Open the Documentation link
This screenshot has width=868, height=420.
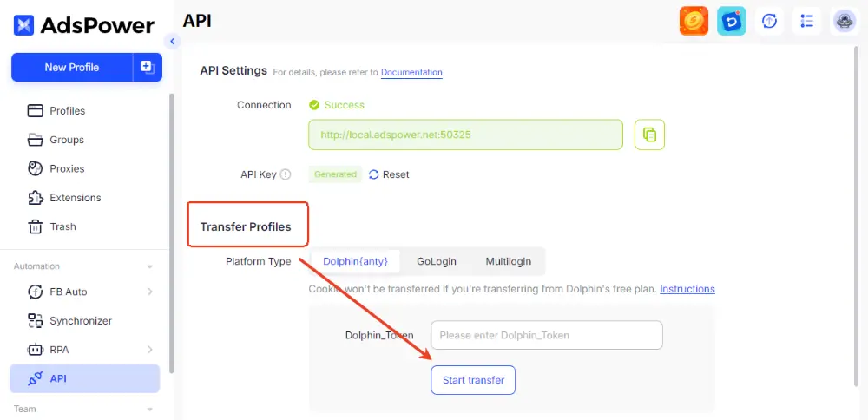[x=411, y=73]
